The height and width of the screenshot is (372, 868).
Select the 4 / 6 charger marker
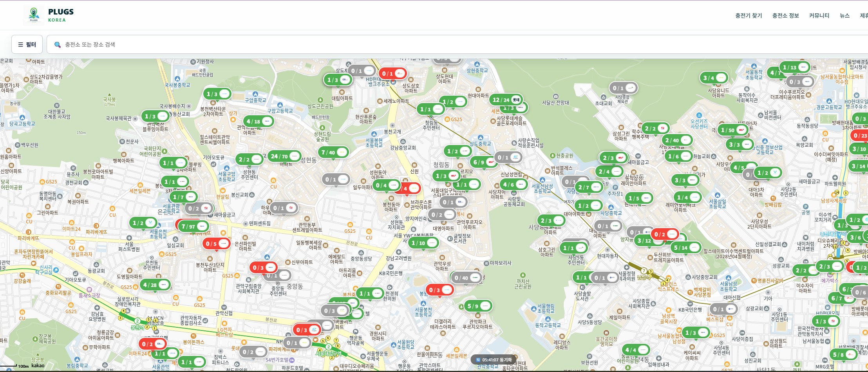point(514,184)
